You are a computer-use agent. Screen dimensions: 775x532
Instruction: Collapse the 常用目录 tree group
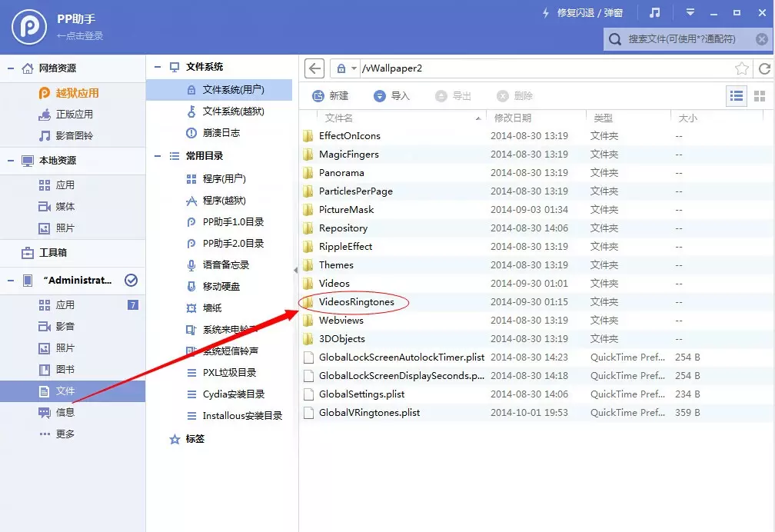click(x=158, y=156)
